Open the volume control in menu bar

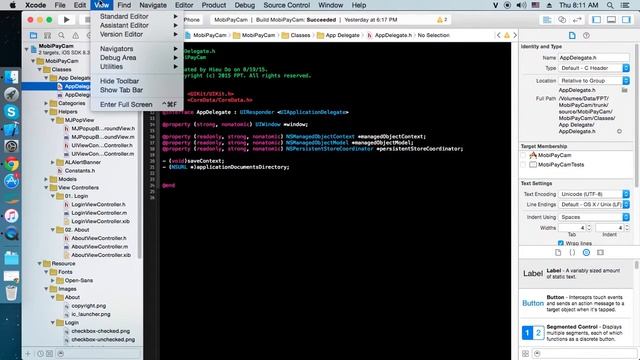tap(521, 5)
